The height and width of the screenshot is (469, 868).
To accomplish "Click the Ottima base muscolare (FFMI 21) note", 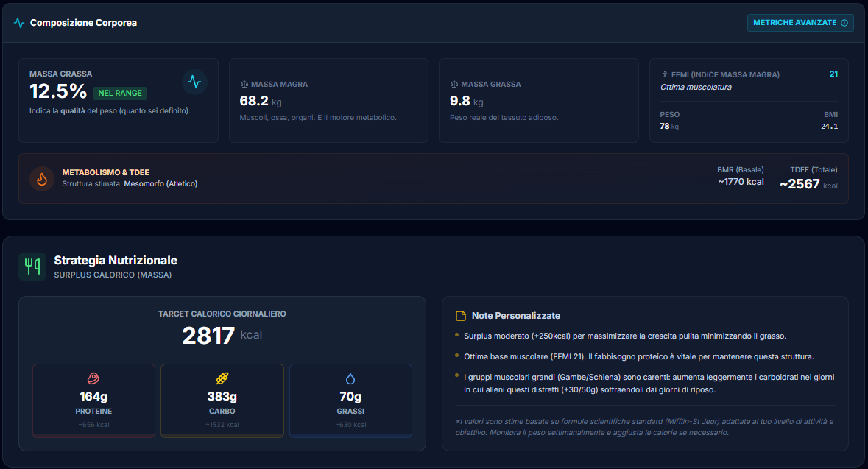I will click(639, 356).
